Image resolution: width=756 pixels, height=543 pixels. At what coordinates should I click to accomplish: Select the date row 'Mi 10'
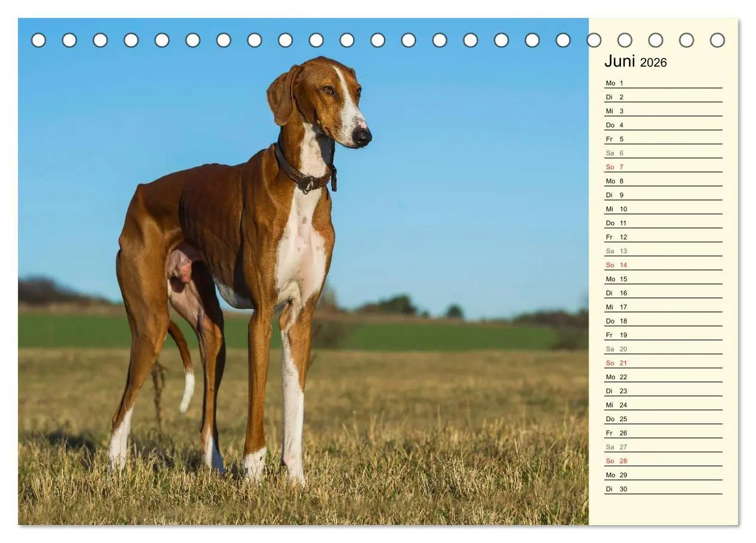click(663, 209)
